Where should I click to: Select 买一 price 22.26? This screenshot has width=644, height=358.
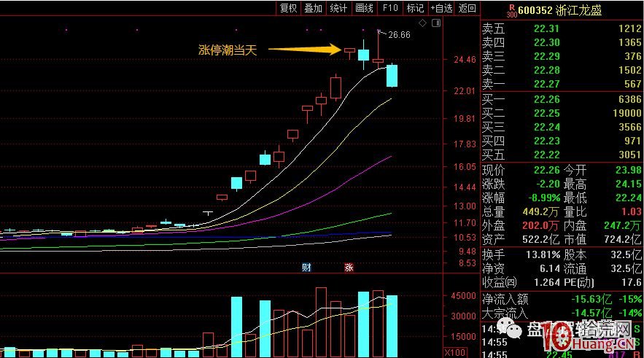(x=546, y=99)
